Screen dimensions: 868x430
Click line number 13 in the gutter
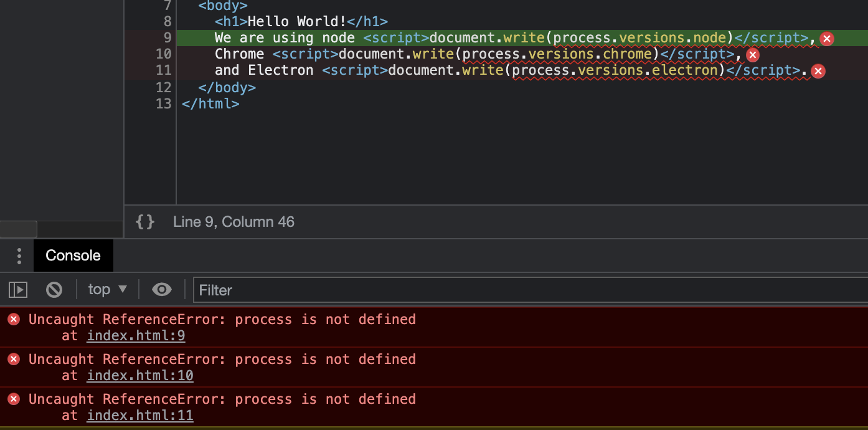pyautogui.click(x=163, y=103)
